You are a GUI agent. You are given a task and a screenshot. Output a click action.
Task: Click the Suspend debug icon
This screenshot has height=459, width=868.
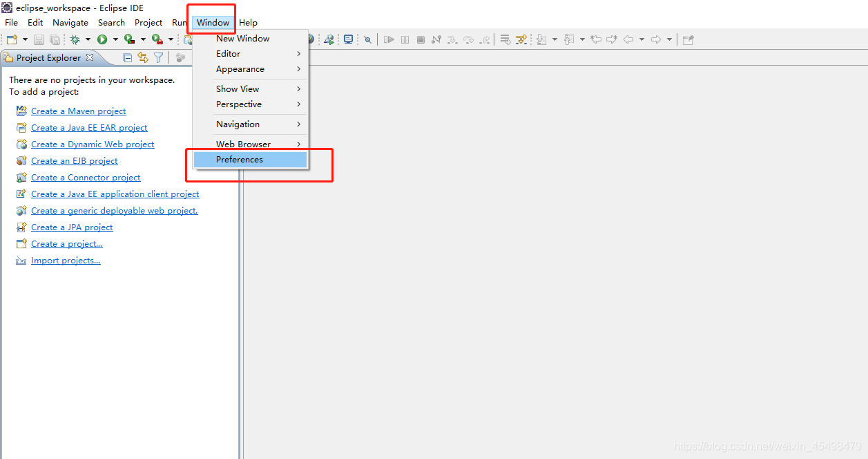click(405, 39)
